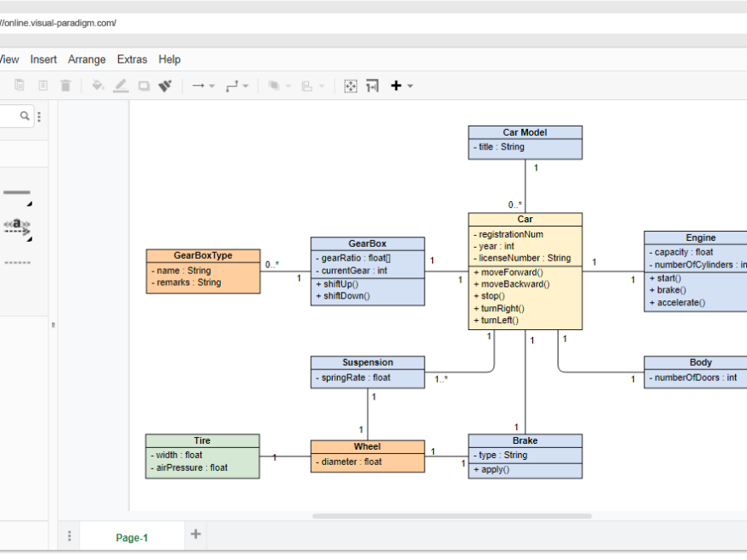
Task: Use the format painter brush icon
Action: click(x=166, y=85)
